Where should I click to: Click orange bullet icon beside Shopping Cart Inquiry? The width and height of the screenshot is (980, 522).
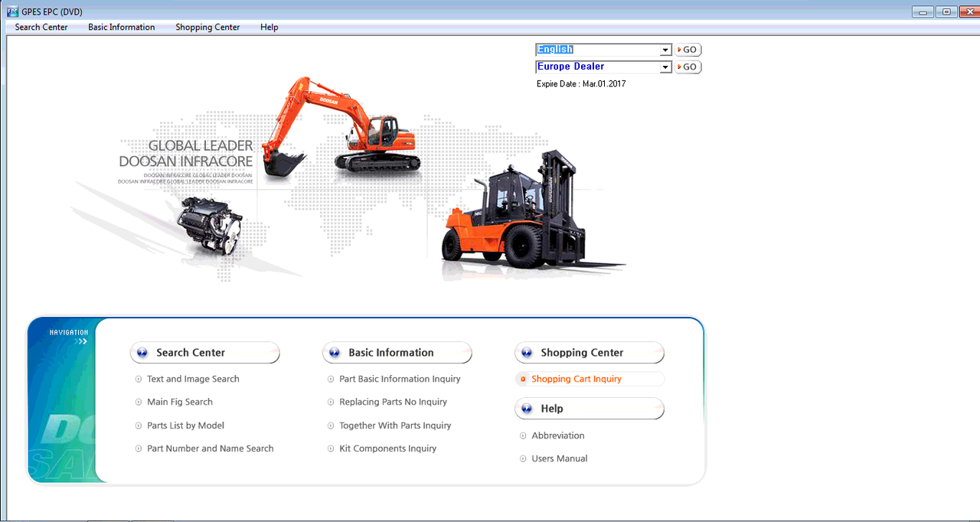[523, 379]
